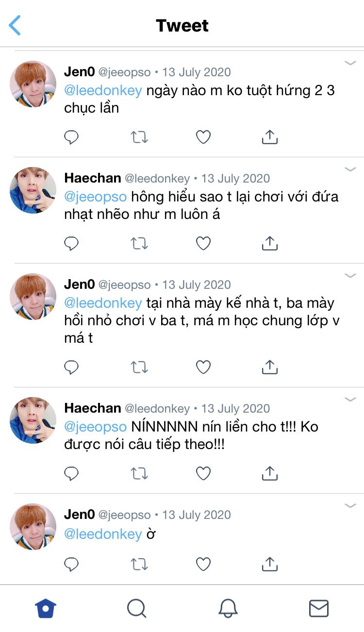Viewport: 364px width, 632px height.
Task: Like Haechan's 'NÍNNNNN nín liền cho t' tweet
Action: pos(203,473)
